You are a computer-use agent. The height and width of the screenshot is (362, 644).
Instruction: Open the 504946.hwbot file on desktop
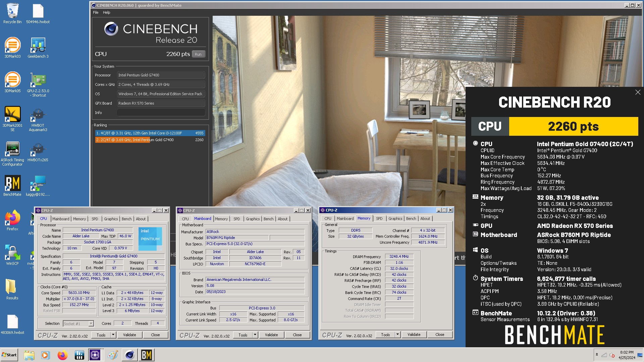(38, 13)
